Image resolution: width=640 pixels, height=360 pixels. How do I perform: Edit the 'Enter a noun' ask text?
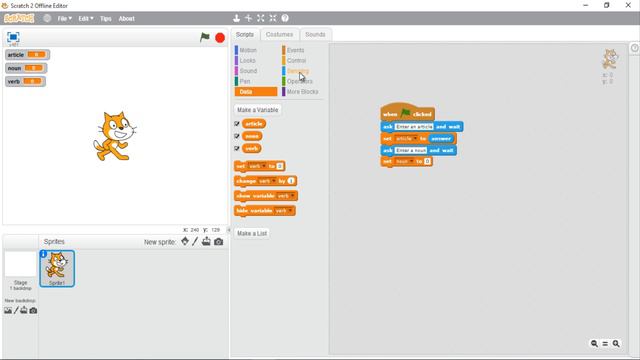pyautogui.click(x=411, y=150)
